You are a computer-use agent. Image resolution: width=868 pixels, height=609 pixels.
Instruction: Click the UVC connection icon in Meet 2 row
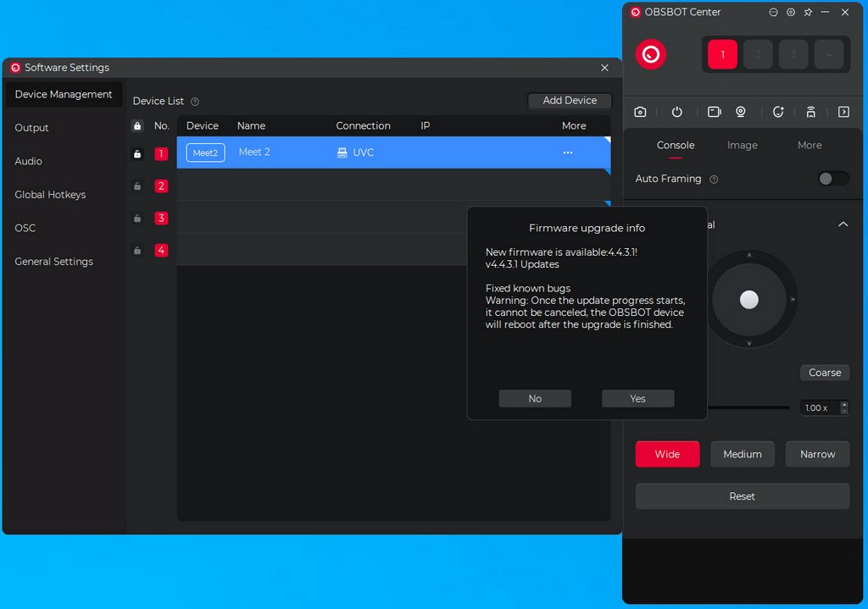pyautogui.click(x=342, y=152)
